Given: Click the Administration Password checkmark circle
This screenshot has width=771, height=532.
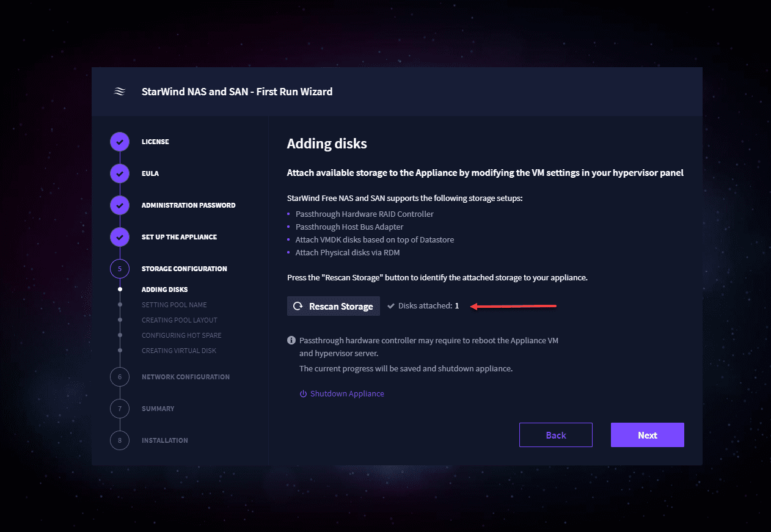Looking at the screenshot, I should click(120, 205).
